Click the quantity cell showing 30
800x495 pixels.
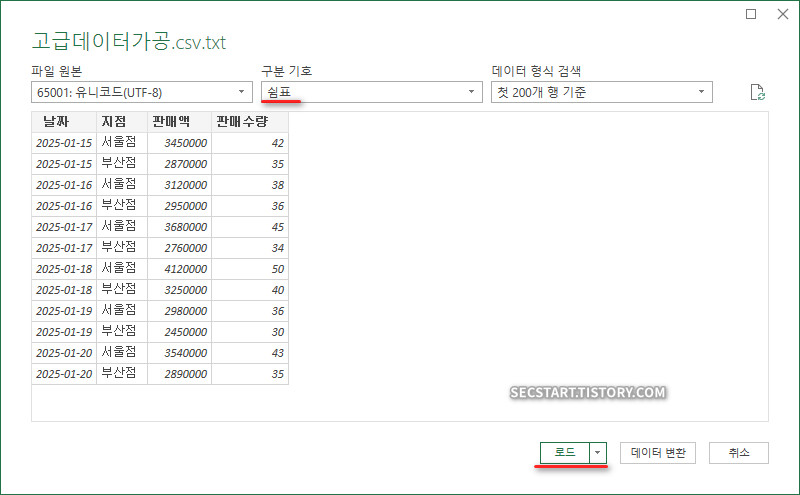click(x=250, y=332)
